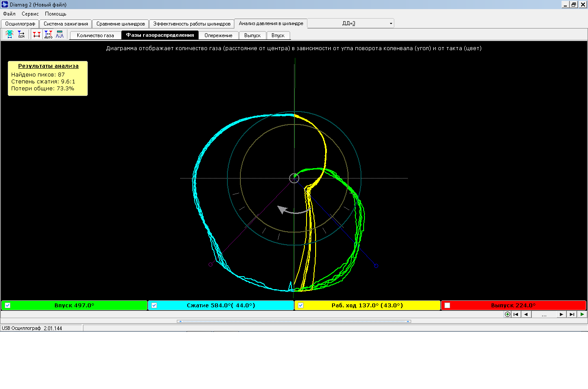Click the Найдено пиков: 87 line
This screenshot has height=389, width=588.
pos(38,75)
